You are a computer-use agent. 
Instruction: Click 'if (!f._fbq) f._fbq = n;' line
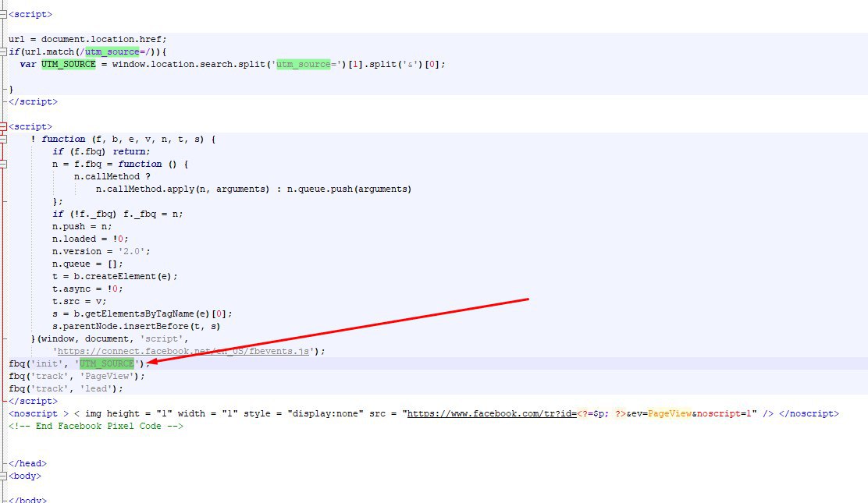[117, 214]
